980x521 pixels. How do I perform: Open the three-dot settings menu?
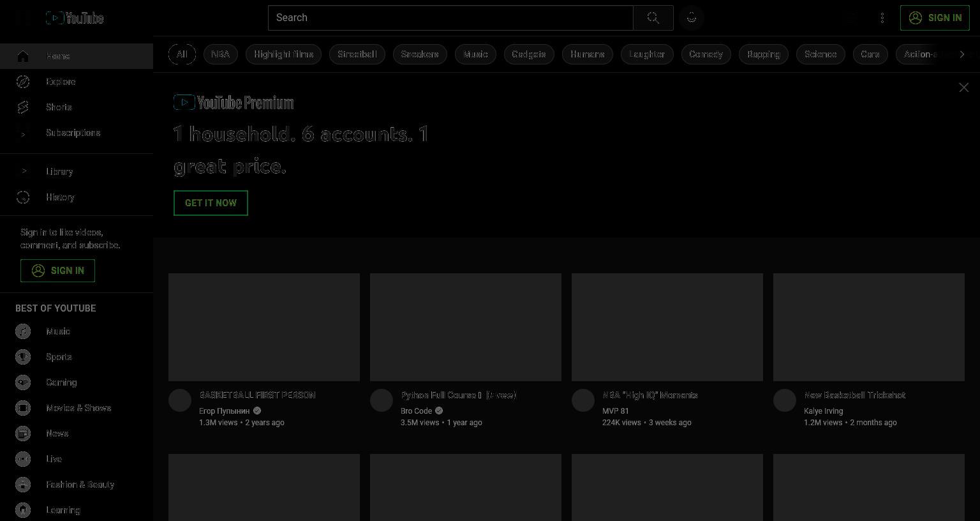pos(882,18)
